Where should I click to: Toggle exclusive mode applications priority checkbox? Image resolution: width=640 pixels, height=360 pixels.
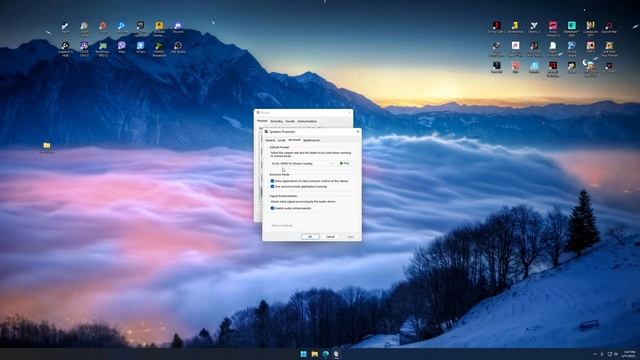[x=272, y=187]
